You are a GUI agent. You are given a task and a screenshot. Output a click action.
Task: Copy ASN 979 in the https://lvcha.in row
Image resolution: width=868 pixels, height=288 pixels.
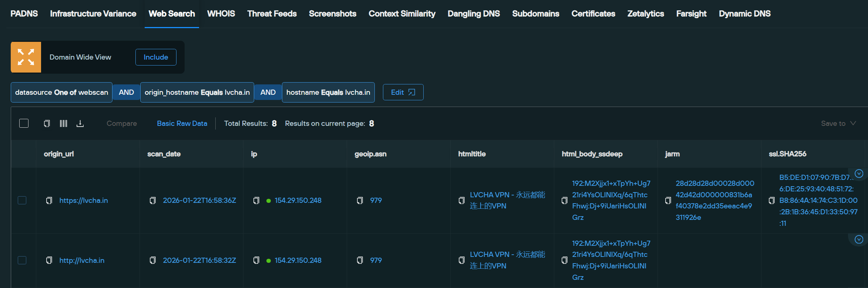coord(360,200)
